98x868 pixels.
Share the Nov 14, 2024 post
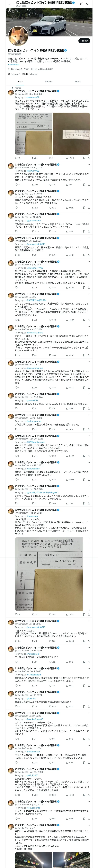tap(89, 185)
